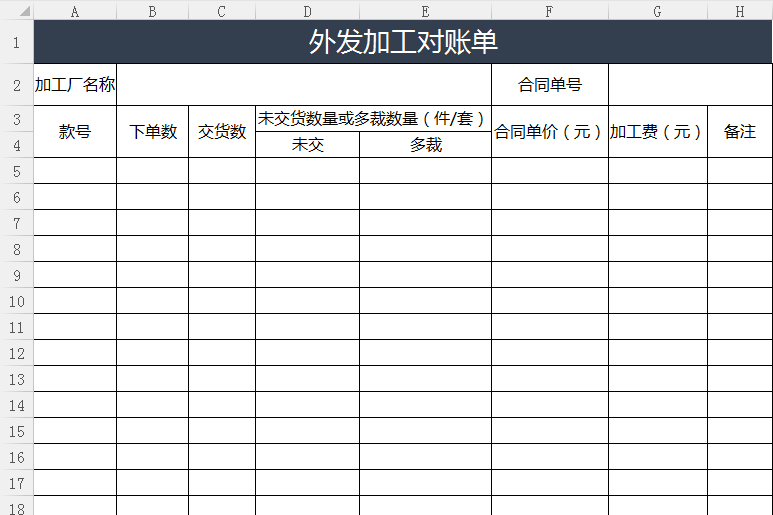Click the select-all corner of the sheet
This screenshot has width=773, height=515.
(16, 11)
